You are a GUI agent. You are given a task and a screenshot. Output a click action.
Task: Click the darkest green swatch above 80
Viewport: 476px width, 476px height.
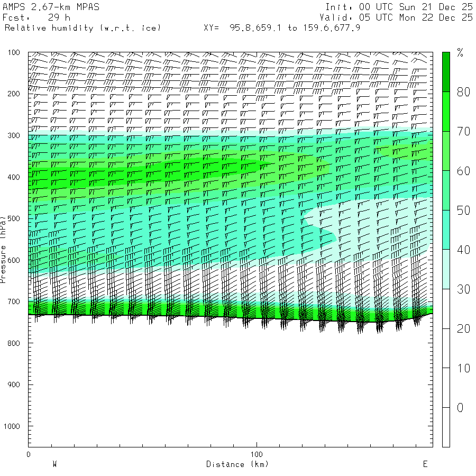click(x=446, y=71)
